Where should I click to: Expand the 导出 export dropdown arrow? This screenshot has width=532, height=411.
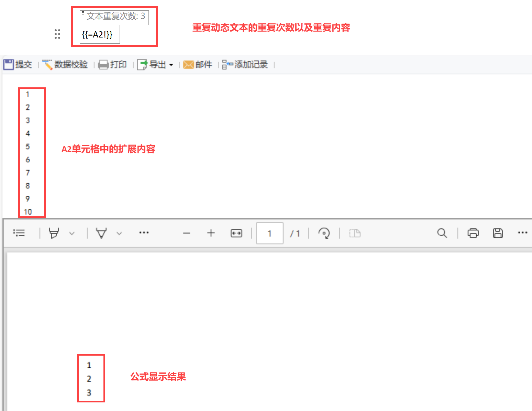click(x=171, y=65)
